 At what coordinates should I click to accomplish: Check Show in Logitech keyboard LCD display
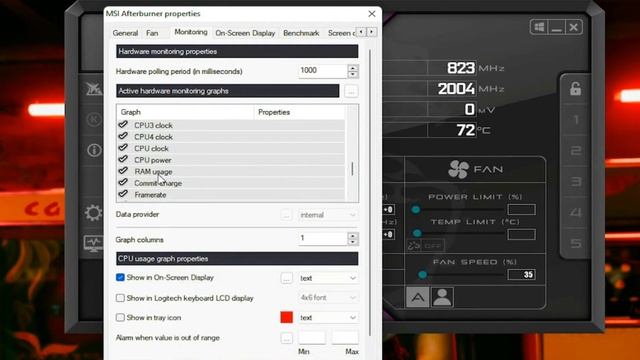pyautogui.click(x=120, y=298)
